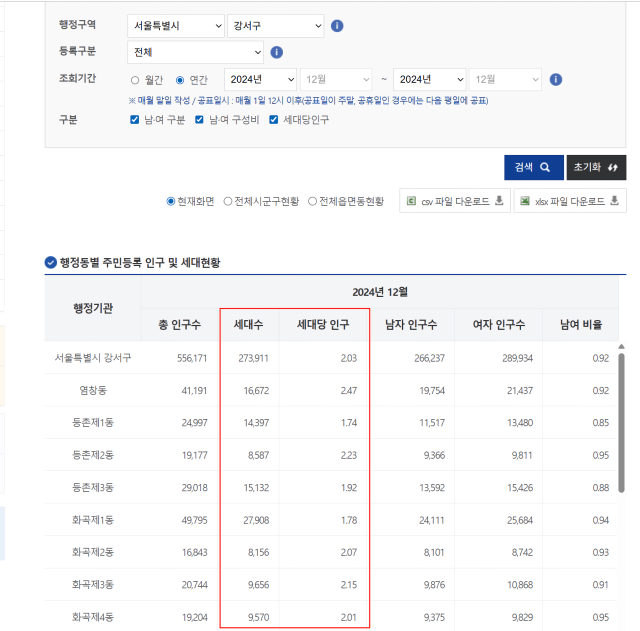The height and width of the screenshot is (631, 640).
Task: Click xlsx 파일 다운로드 button
Action: pyautogui.click(x=570, y=201)
